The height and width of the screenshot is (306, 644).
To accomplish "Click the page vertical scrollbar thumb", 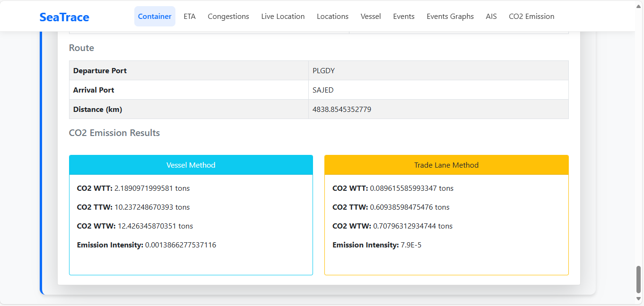I will tap(639, 279).
